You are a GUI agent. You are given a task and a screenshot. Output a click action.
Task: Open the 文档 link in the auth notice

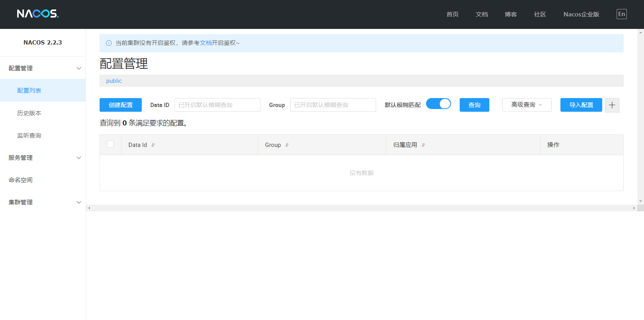tap(206, 43)
